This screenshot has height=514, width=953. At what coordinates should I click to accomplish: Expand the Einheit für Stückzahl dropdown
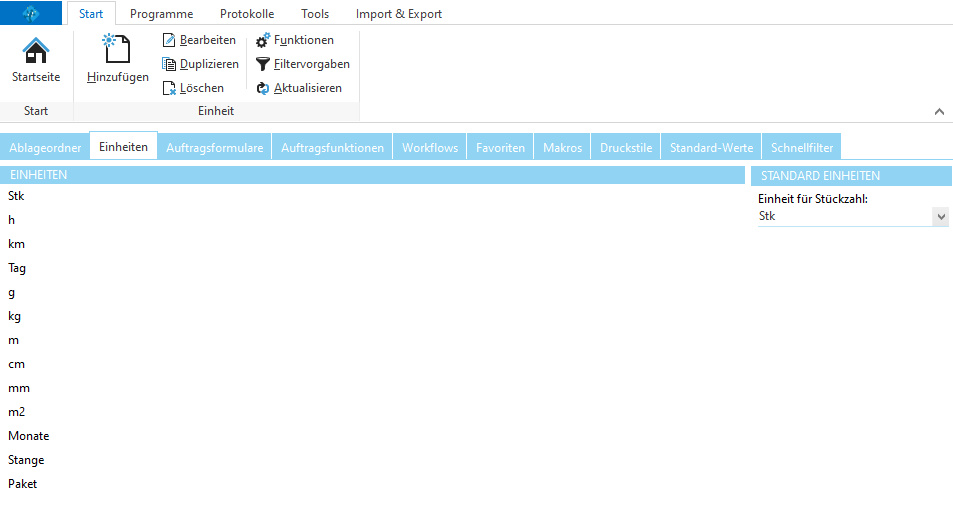click(x=939, y=216)
